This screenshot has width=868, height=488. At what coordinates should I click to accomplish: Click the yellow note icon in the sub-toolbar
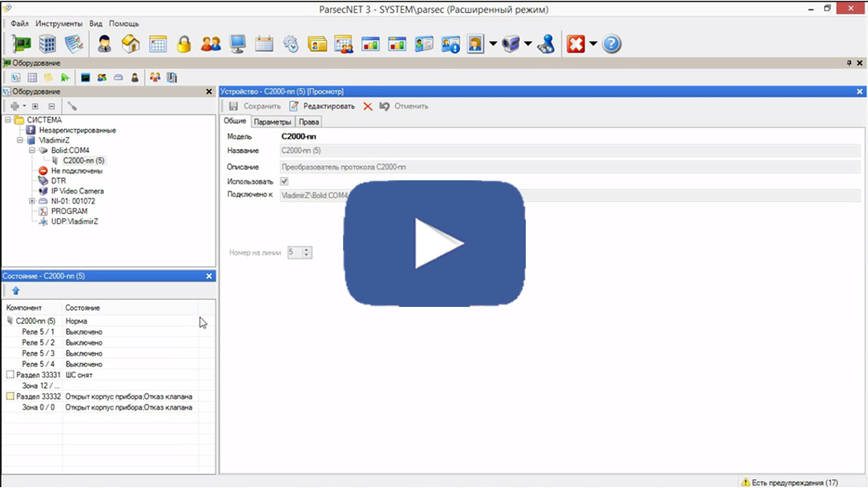(x=49, y=78)
